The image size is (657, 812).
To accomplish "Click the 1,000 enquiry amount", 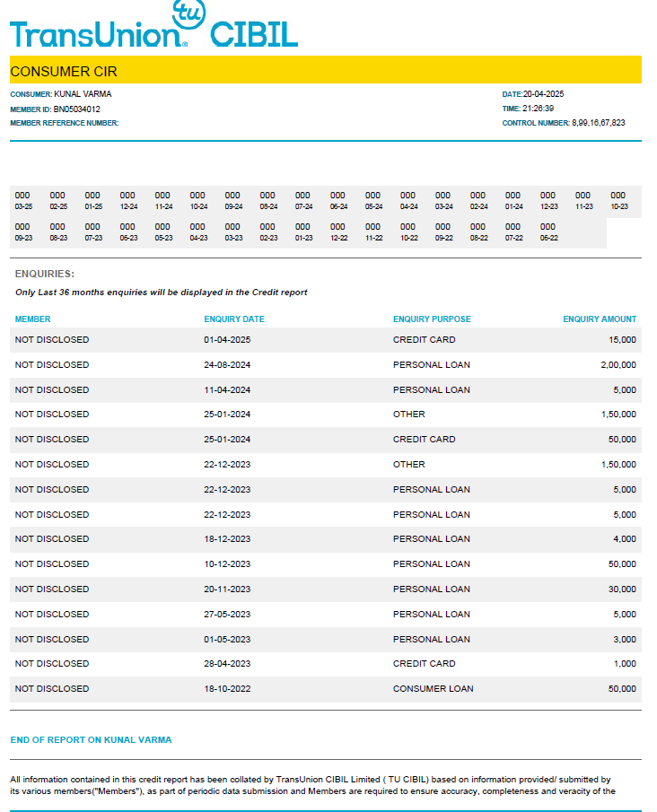I will pyautogui.click(x=625, y=664).
